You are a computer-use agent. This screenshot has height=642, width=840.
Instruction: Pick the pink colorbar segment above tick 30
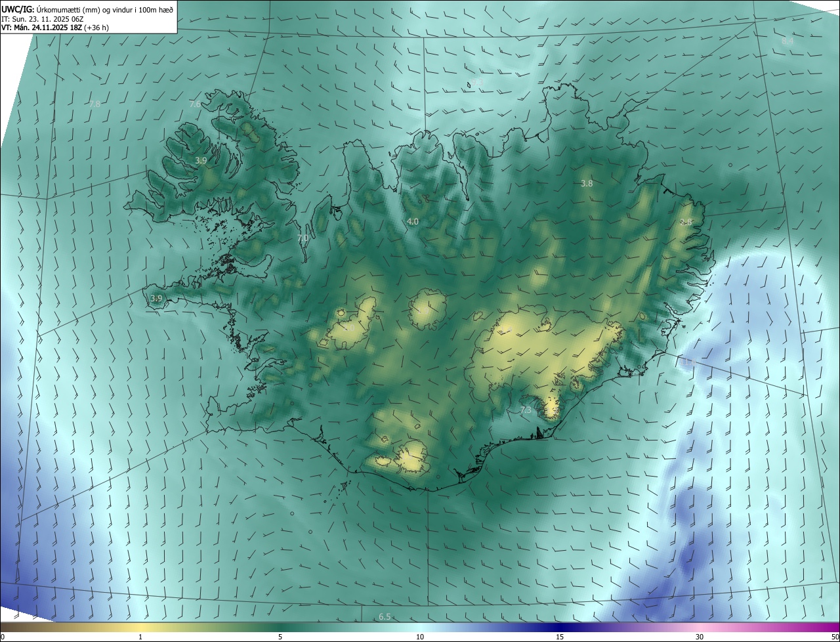pyautogui.click(x=700, y=627)
